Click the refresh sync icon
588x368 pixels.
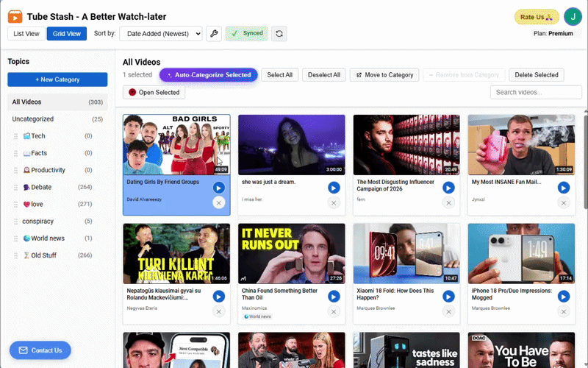279,33
